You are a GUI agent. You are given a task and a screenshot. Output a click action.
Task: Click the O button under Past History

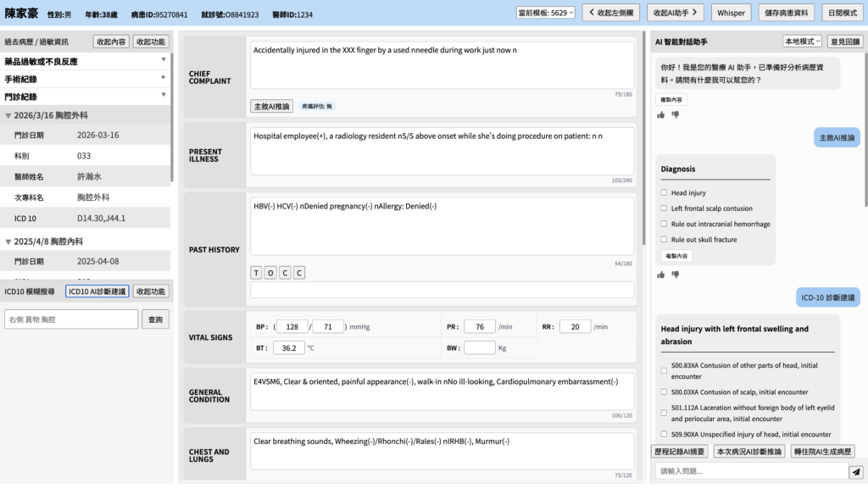pyautogui.click(x=270, y=273)
